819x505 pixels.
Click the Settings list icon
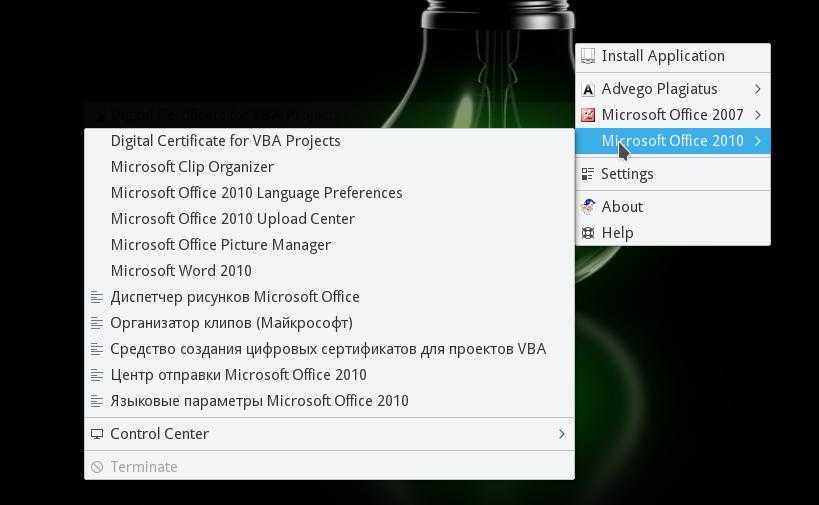click(588, 174)
